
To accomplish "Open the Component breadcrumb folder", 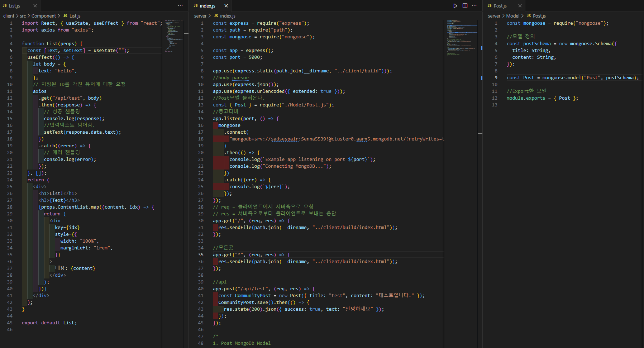I will pyautogui.click(x=44, y=16).
